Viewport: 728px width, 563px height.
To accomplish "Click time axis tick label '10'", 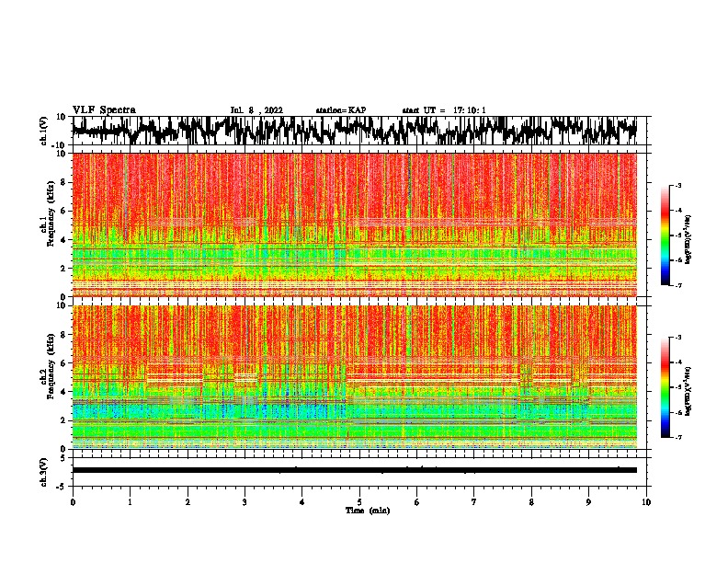I will coord(646,502).
